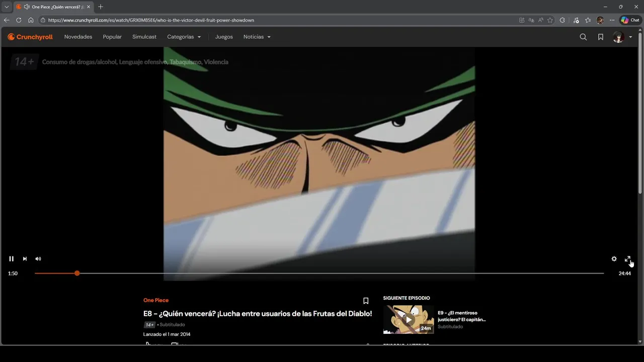This screenshot has width=644, height=362.
Task: Open the One Piece series link
Action: click(x=156, y=300)
